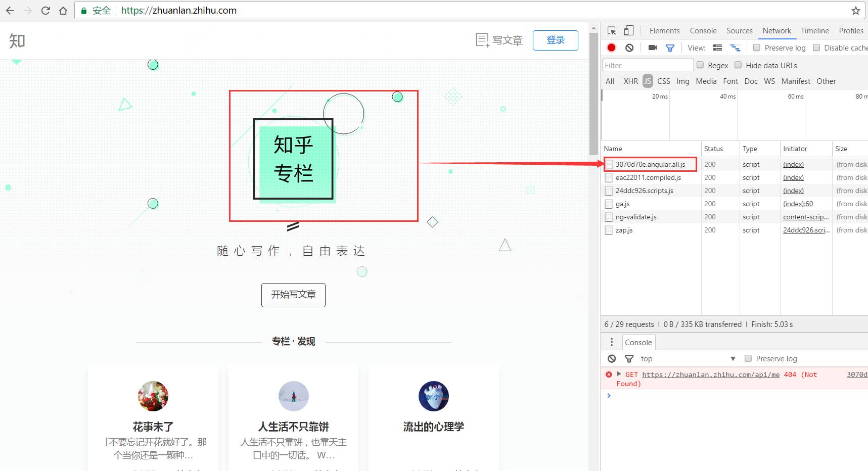The height and width of the screenshot is (471, 868).
Task: Enable console Preserve log checkbox
Action: pos(748,358)
